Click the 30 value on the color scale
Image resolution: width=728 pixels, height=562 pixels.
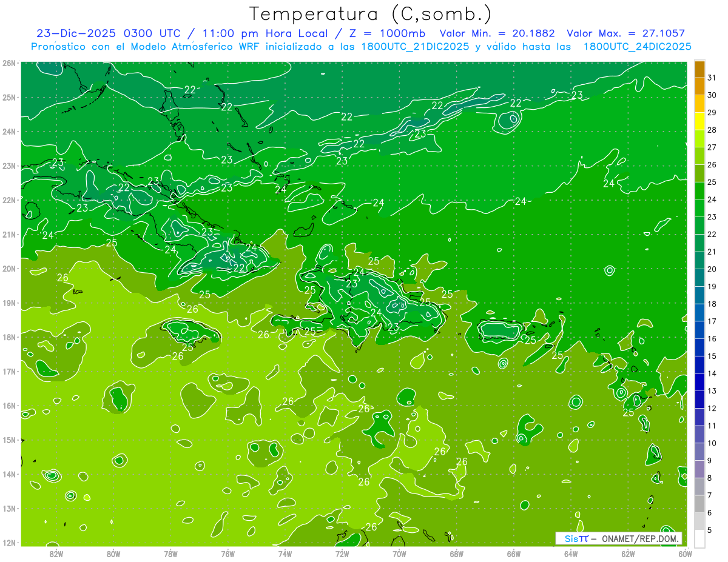[712, 95]
